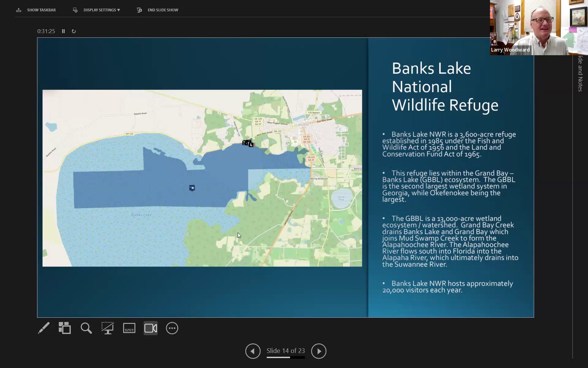The height and width of the screenshot is (368, 588).
Task: Click the Larry Woodward name label
Action: click(510, 50)
